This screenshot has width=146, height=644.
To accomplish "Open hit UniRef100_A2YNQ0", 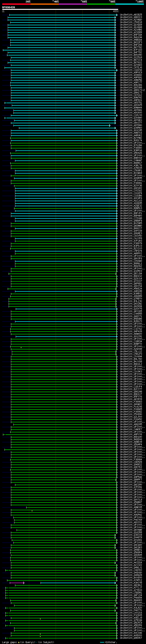I will (x=131, y=20).
